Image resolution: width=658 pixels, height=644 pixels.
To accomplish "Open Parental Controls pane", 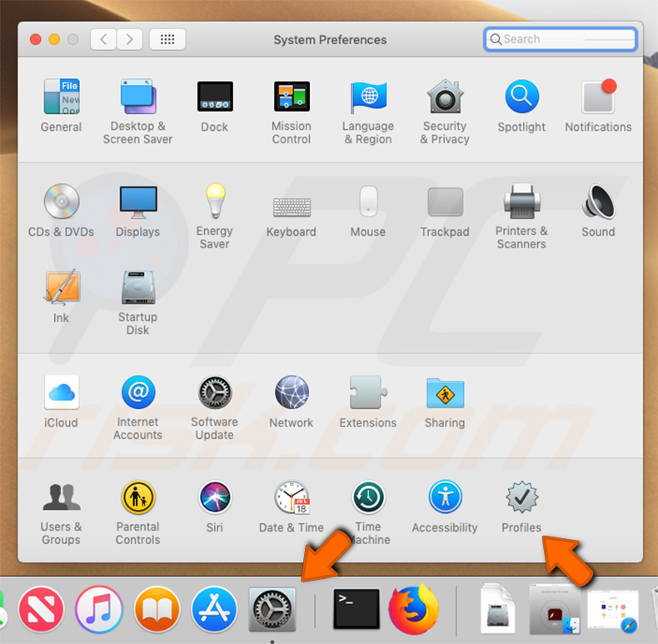I will tap(138, 497).
